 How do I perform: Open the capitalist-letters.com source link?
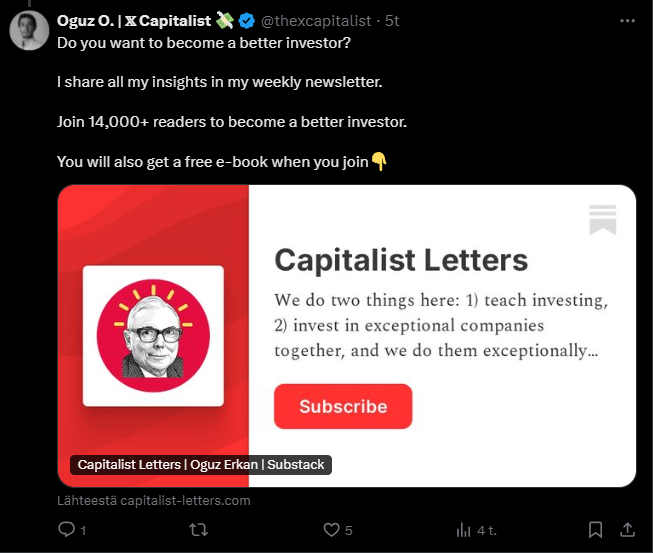click(x=154, y=500)
